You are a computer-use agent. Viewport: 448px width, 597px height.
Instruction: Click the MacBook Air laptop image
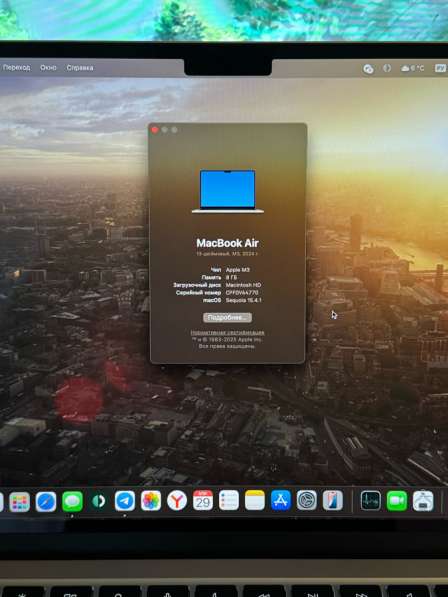click(x=228, y=192)
